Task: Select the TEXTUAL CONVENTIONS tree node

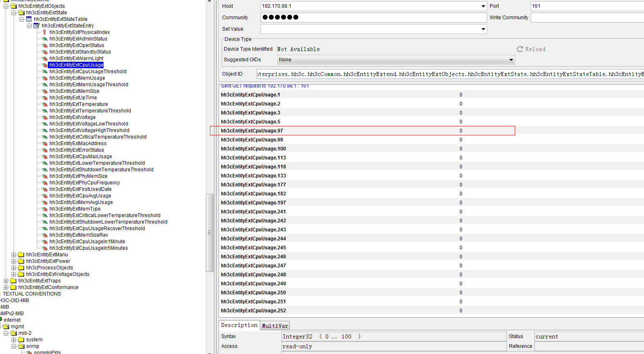Action: (x=32, y=294)
